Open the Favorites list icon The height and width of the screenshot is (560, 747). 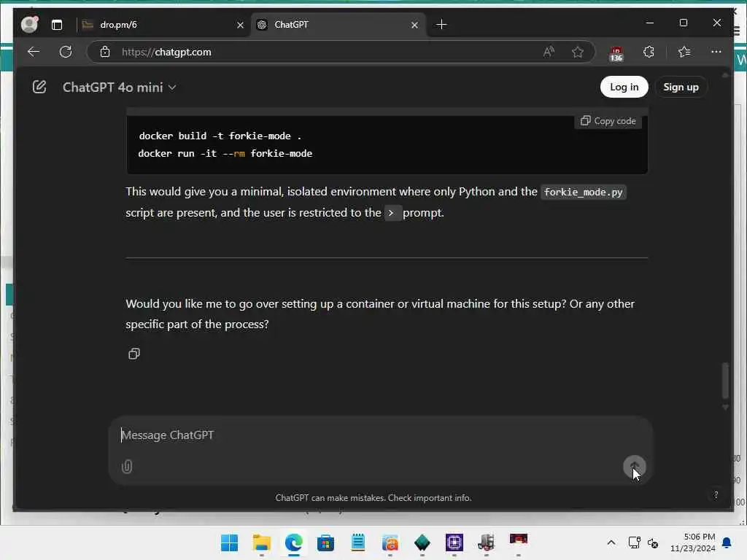click(684, 52)
